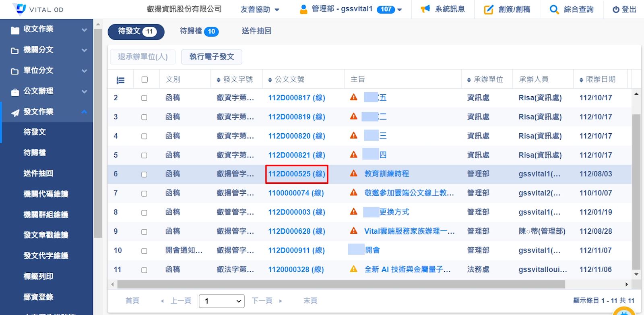Open 創簽/創稿 pencil icon
Image resolution: width=644 pixels, height=315 pixels.
tap(488, 10)
